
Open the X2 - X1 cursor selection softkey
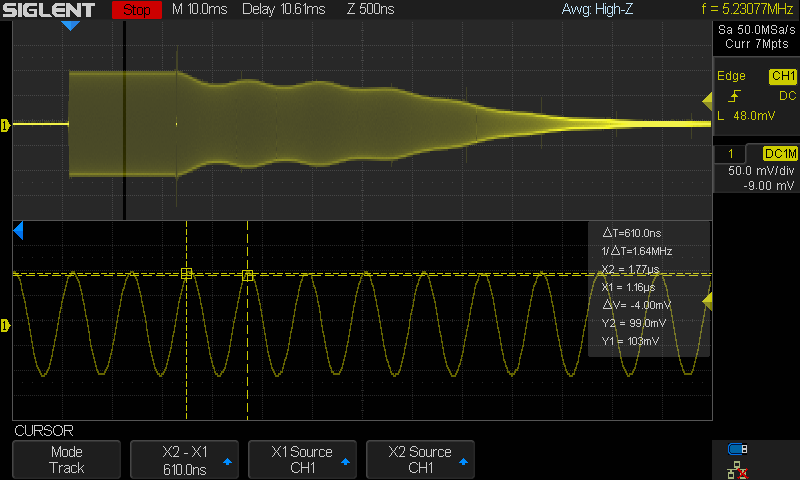coord(184,460)
